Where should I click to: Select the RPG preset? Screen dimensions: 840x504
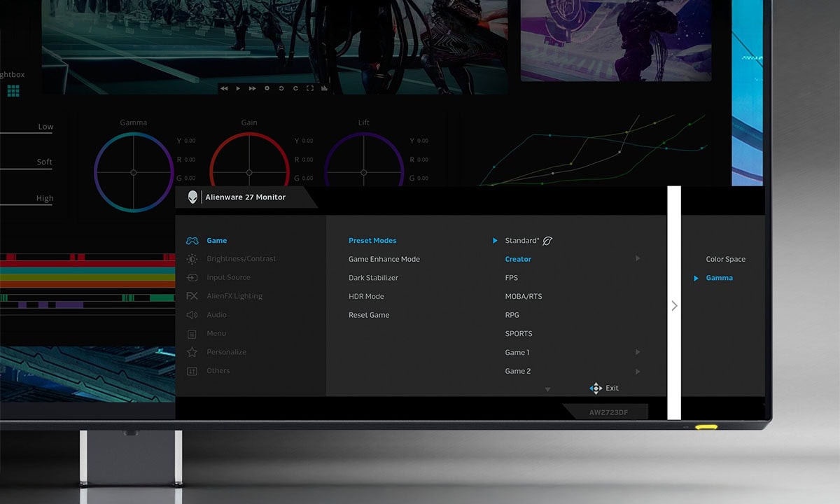512,315
